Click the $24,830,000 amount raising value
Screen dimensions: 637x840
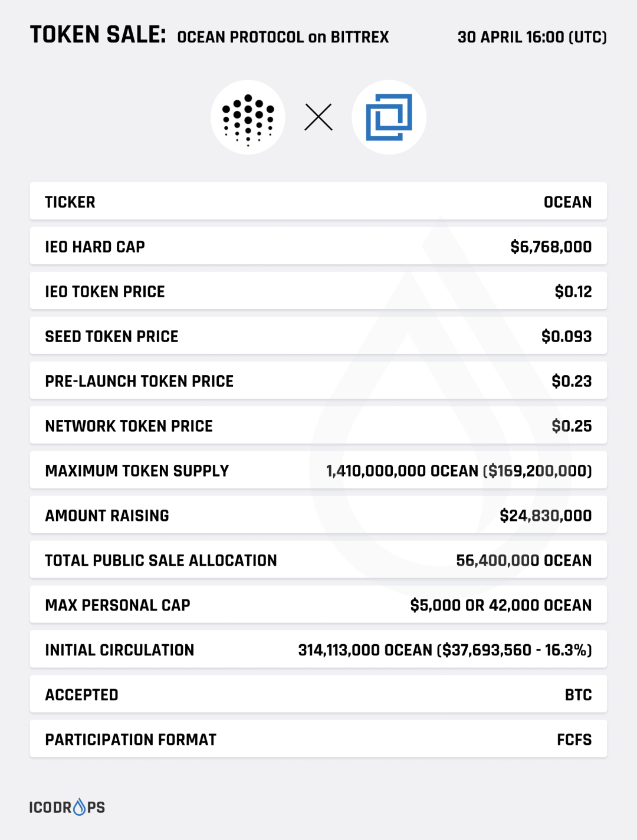point(546,516)
